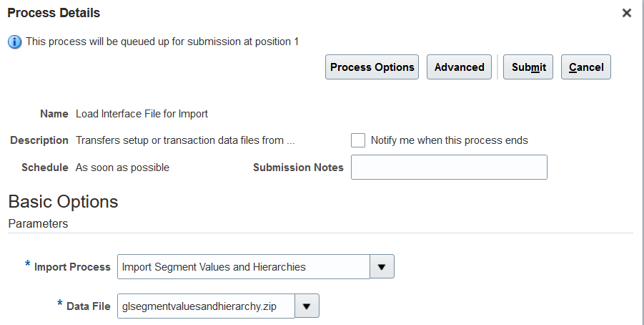Click the Import Segment Values and Hierarchies field
644x325 pixels.
click(x=244, y=266)
